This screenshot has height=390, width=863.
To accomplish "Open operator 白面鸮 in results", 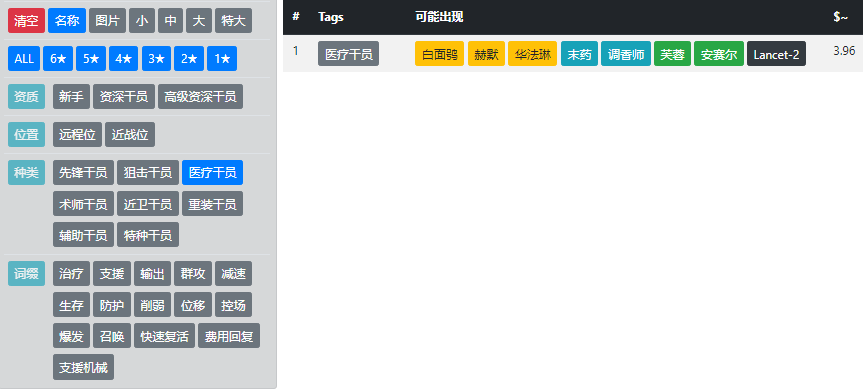I will pyautogui.click(x=439, y=53).
